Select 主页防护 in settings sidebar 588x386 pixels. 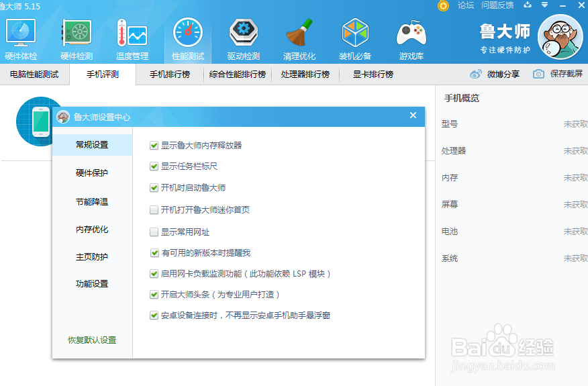pos(92,257)
